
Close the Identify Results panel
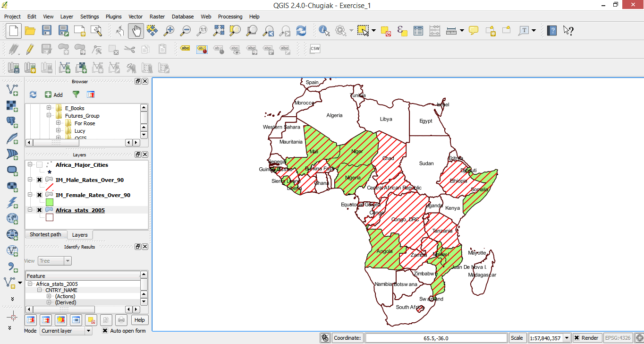(145, 247)
